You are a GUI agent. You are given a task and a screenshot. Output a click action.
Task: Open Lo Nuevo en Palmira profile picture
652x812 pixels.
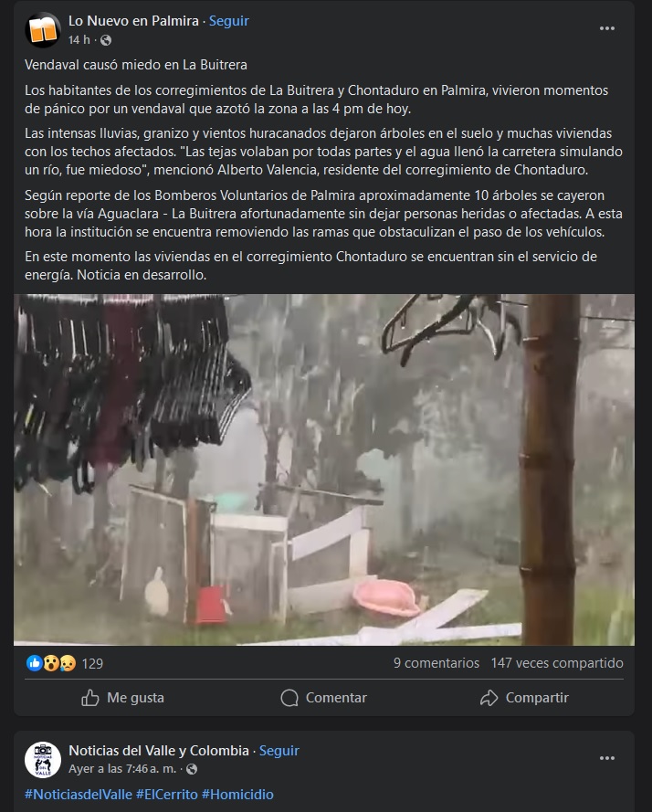(x=43, y=30)
